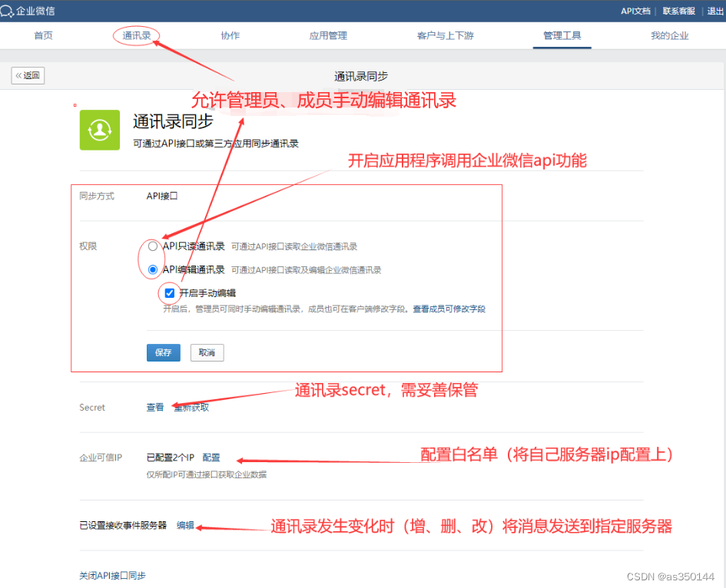Screen dimensions: 726x588
Task: Click 关闭API接口同步 link
Action: [112, 576]
